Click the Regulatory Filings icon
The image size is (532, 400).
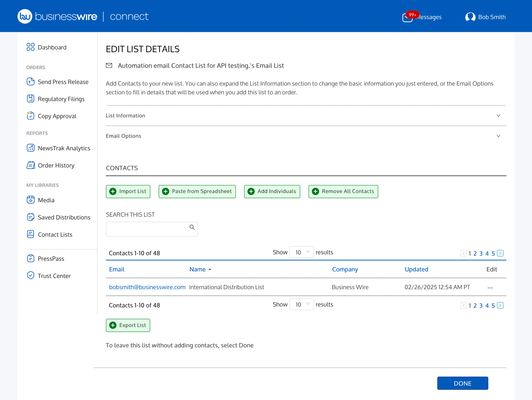(x=31, y=99)
